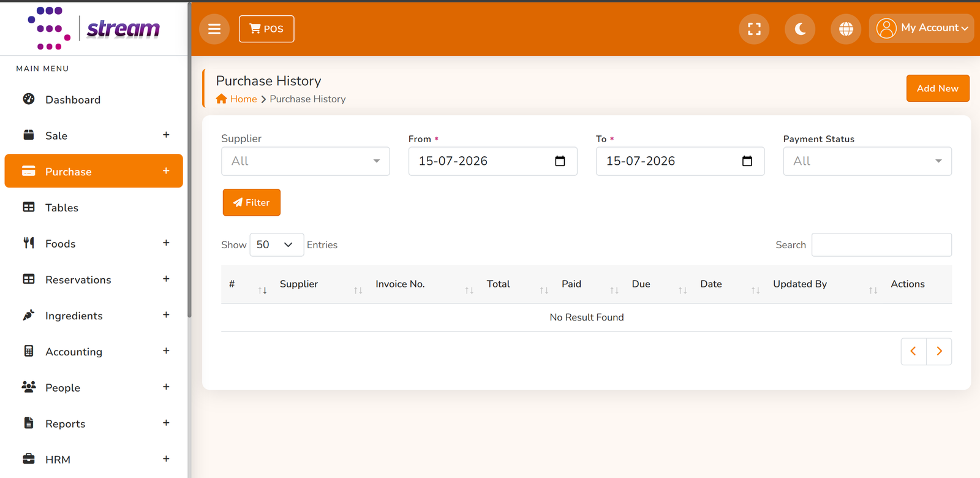This screenshot has height=478, width=980.
Task: Open the POS screen button
Action: coord(266,29)
